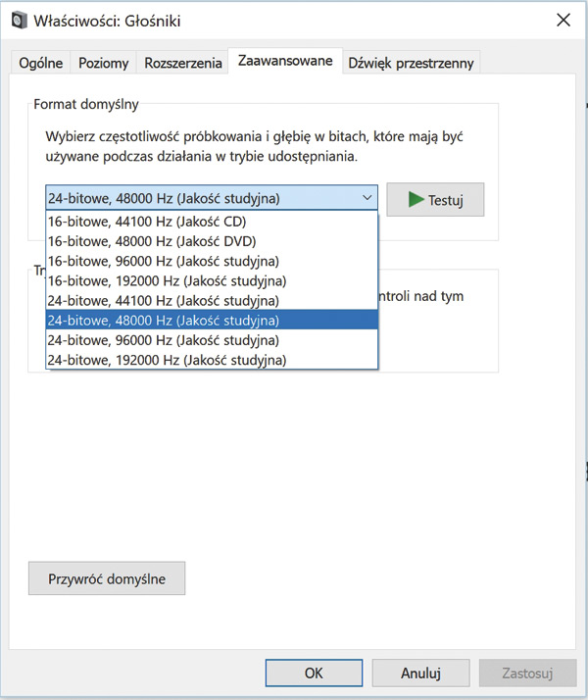Select 24-bitowe, 44100 Hz (Jakość studyjna)
The height and width of the screenshot is (700, 588).
[x=212, y=300]
